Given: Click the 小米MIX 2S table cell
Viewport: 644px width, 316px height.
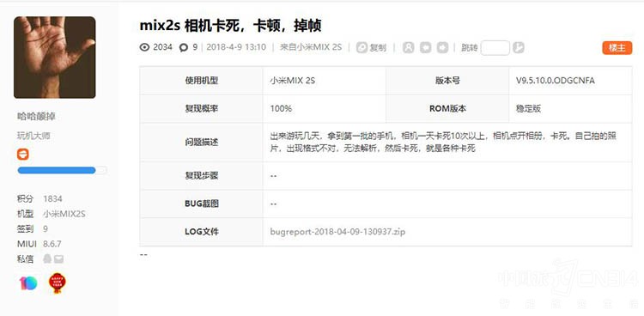Looking at the screenshot, I should pyautogui.click(x=324, y=81).
